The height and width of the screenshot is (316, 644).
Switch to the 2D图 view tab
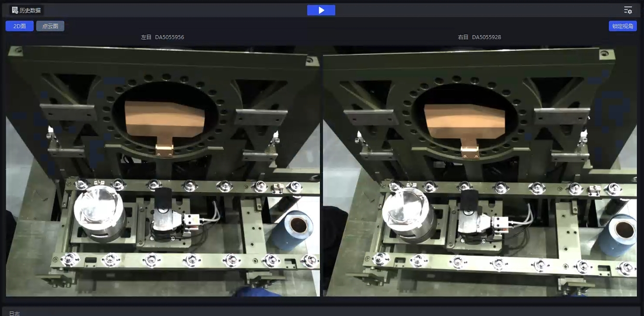tap(20, 26)
